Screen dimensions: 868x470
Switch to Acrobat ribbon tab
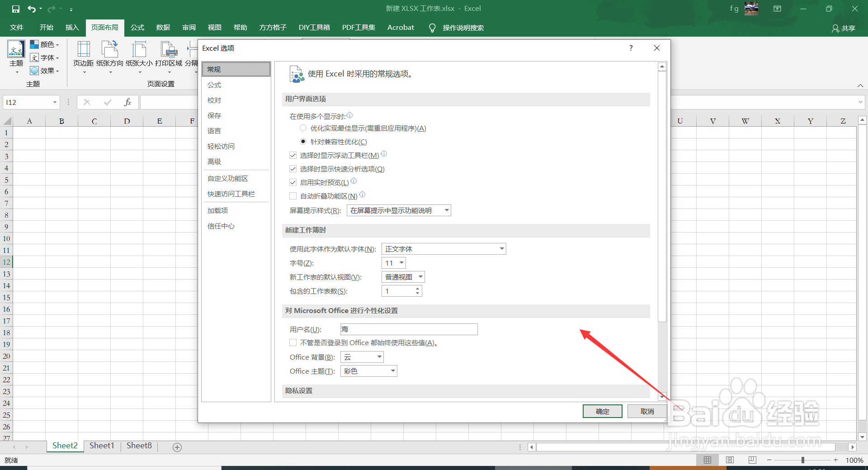click(x=401, y=28)
